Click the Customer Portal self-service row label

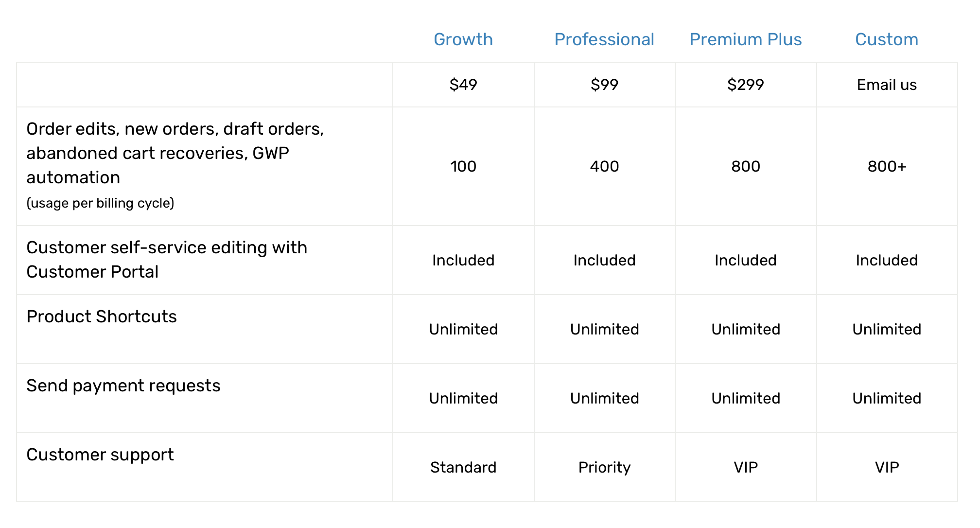(166, 260)
